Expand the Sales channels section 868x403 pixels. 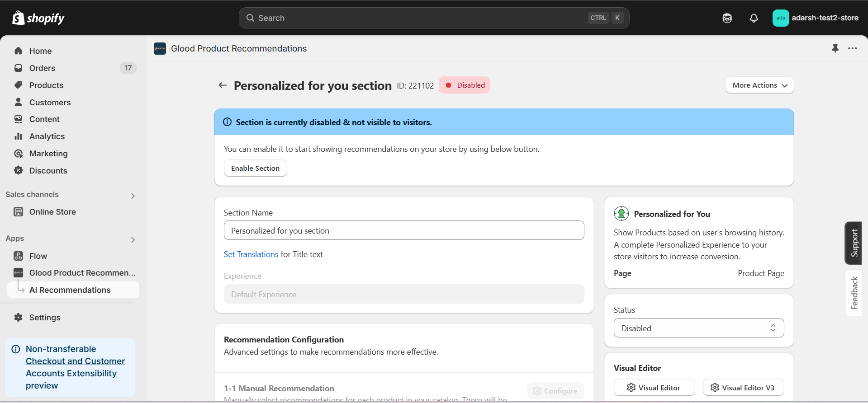[x=133, y=196]
